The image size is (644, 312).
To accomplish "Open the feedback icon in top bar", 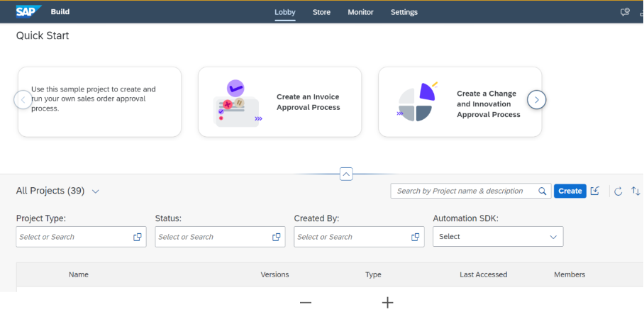I will (625, 12).
